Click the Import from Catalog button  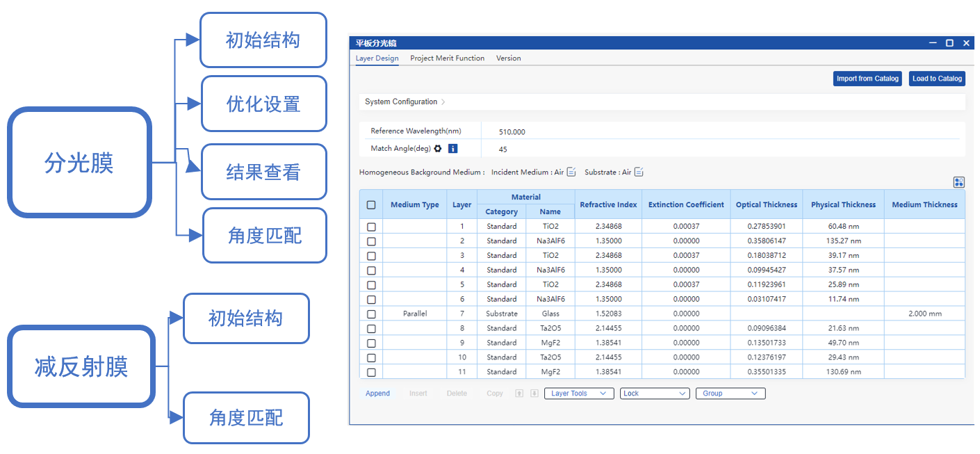click(x=867, y=79)
